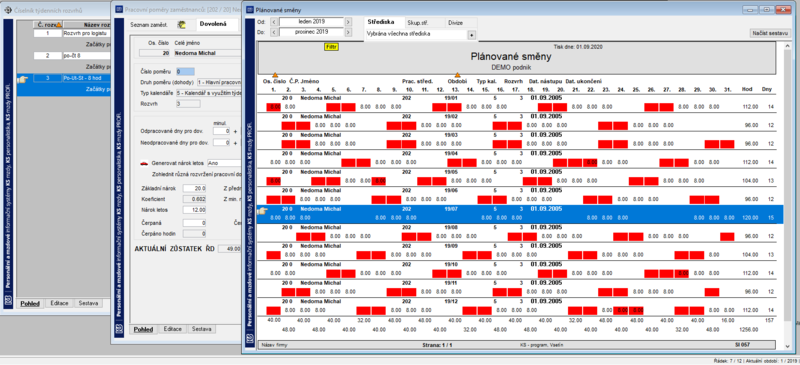Click the KS logo at Plánované směny sidebar bottom
The height and width of the screenshot is (365, 800).
point(250,337)
